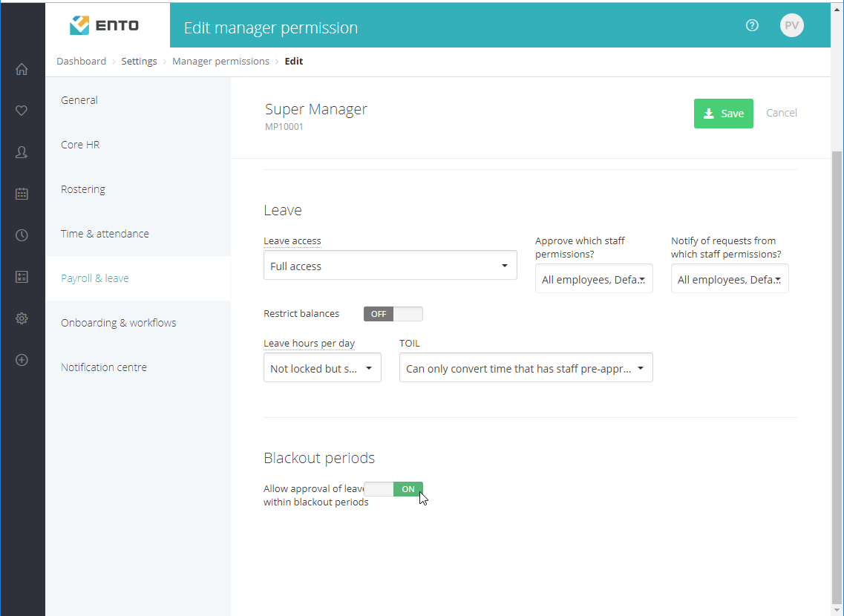Viewport: 844px width, 616px height.
Task: Open the payroll calculator icon in sidebar
Action: 22,277
